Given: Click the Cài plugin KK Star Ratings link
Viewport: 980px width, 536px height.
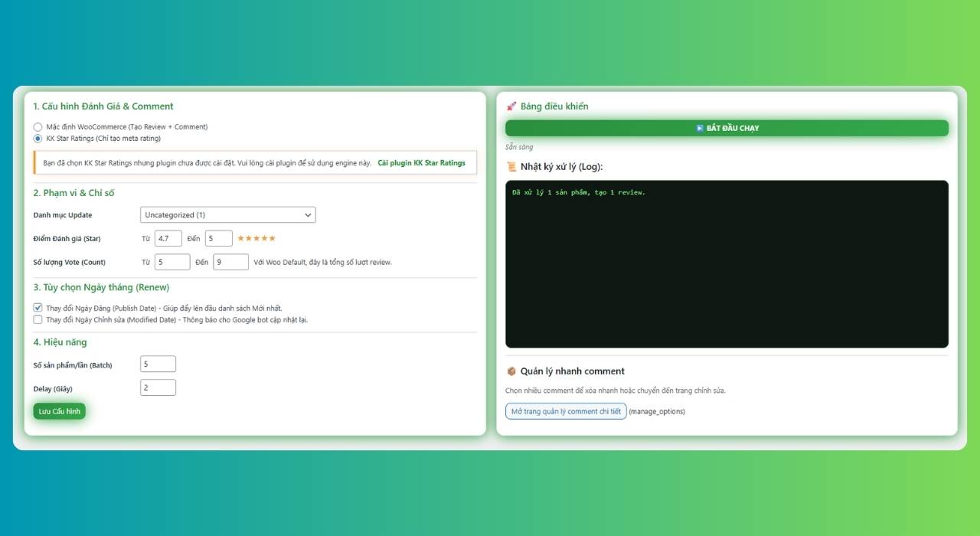Looking at the screenshot, I should 421,163.
